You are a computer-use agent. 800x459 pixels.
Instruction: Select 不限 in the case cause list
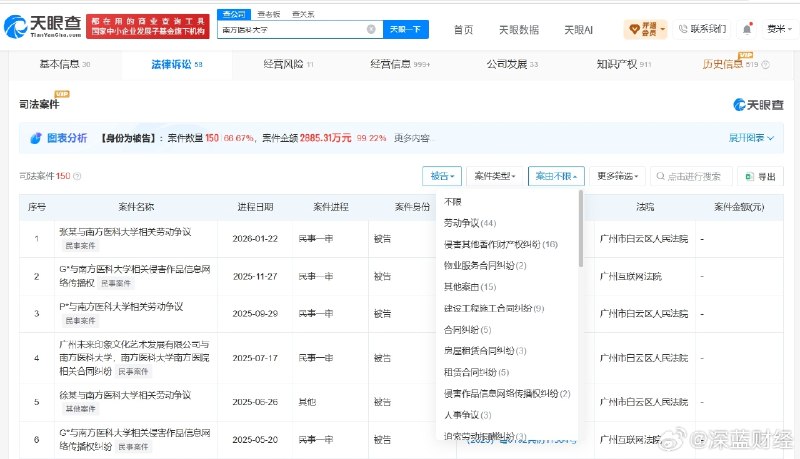(x=453, y=202)
